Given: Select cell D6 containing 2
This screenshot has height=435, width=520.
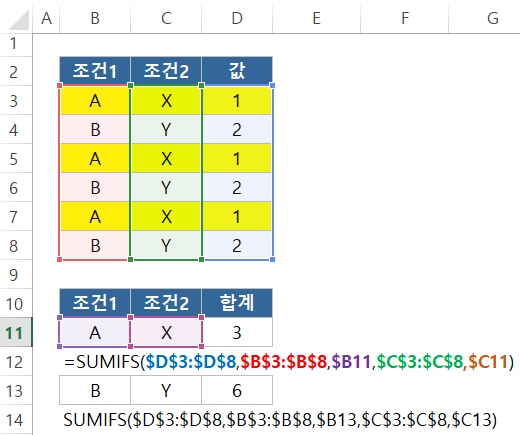Looking at the screenshot, I should click(x=237, y=187).
